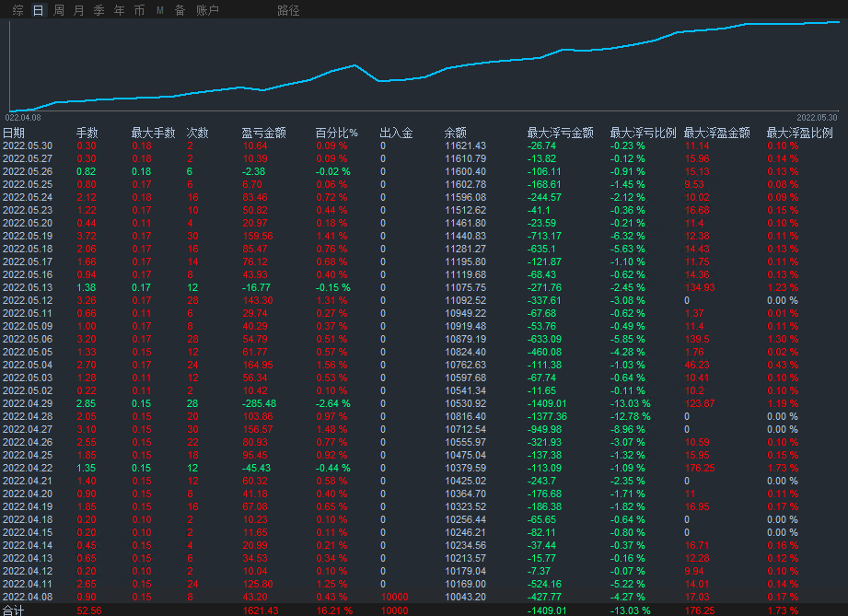Sort by the 余额 column header
The width and height of the screenshot is (848, 616).
tap(455, 133)
